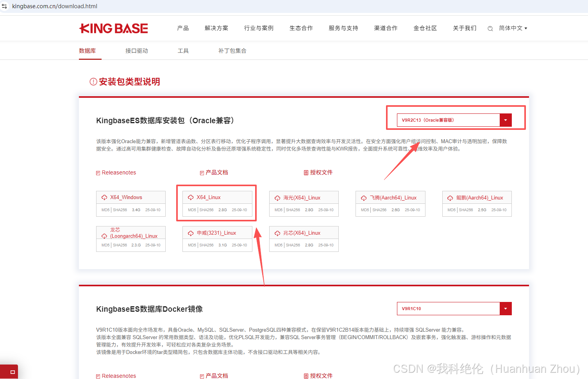The width and height of the screenshot is (588, 379).
Task: Click the download icon for 飞腾(Aarch64)_Linux
Action: coord(364,198)
